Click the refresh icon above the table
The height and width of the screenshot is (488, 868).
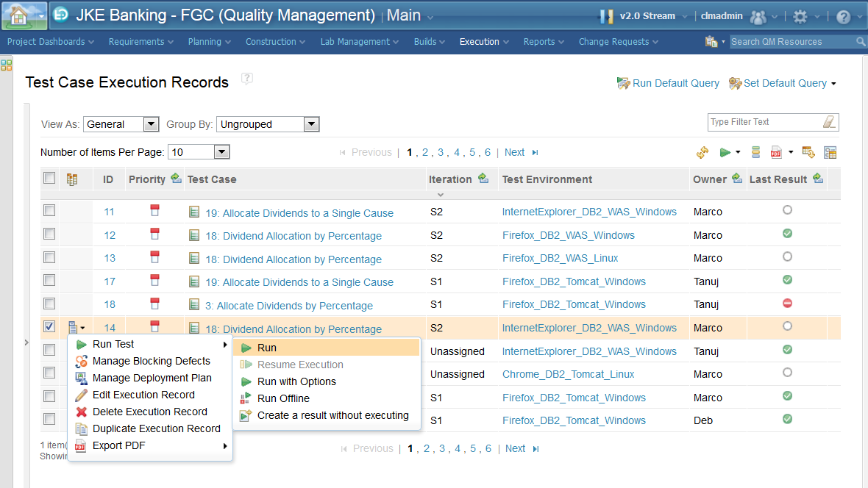702,152
